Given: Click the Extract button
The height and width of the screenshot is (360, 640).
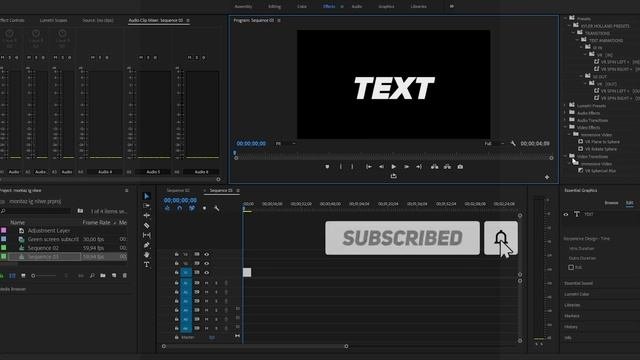Looking at the screenshot, I should pyautogui.click(x=447, y=167).
